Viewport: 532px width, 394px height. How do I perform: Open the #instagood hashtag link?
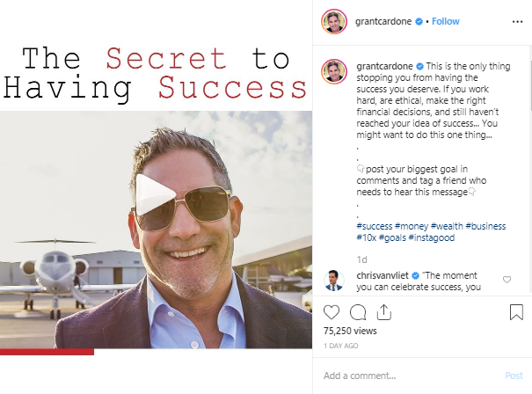pyautogui.click(x=432, y=237)
